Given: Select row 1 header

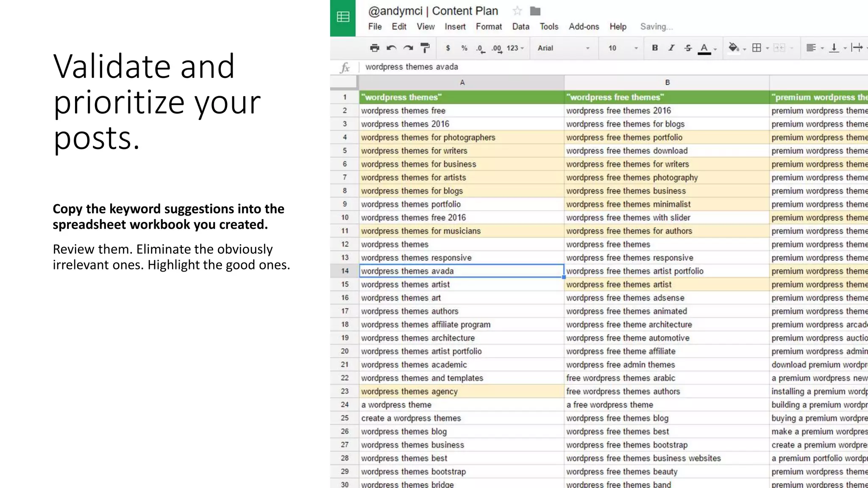Looking at the screenshot, I should pos(345,97).
